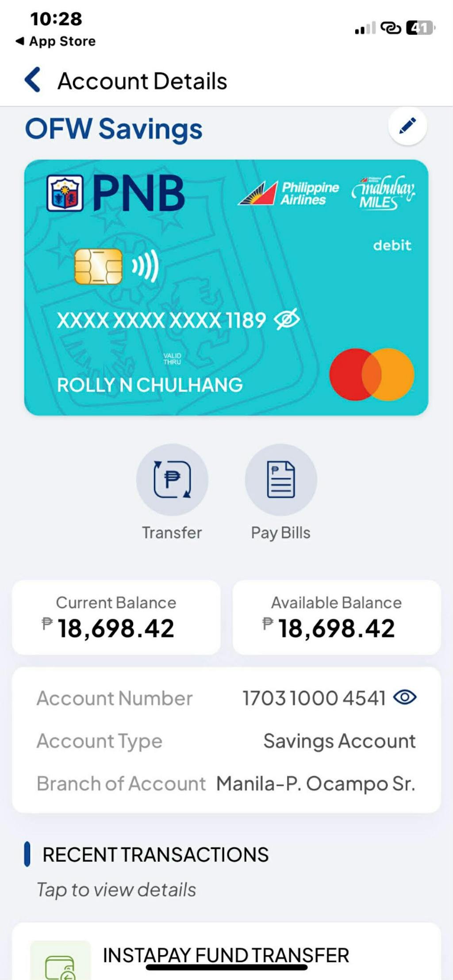Image resolution: width=453 pixels, height=980 pixels.
Task: Show the card number using the crossed-eye icon
Action: [287, 319]
